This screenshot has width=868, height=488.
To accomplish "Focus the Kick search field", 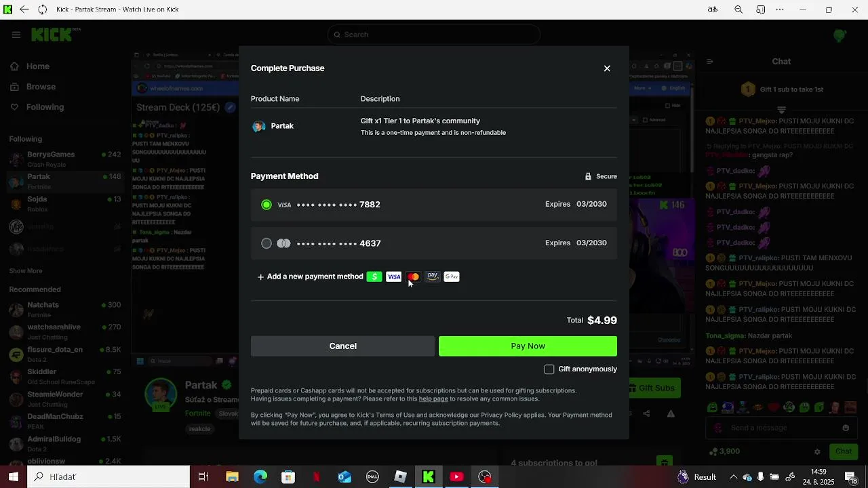I will coord(434,35).
